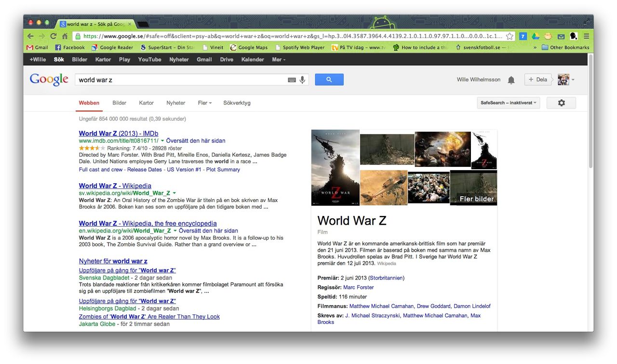Open Kalender in the black Google bar
This screenshot has height=364, width=617.
(x=253, y=59)
